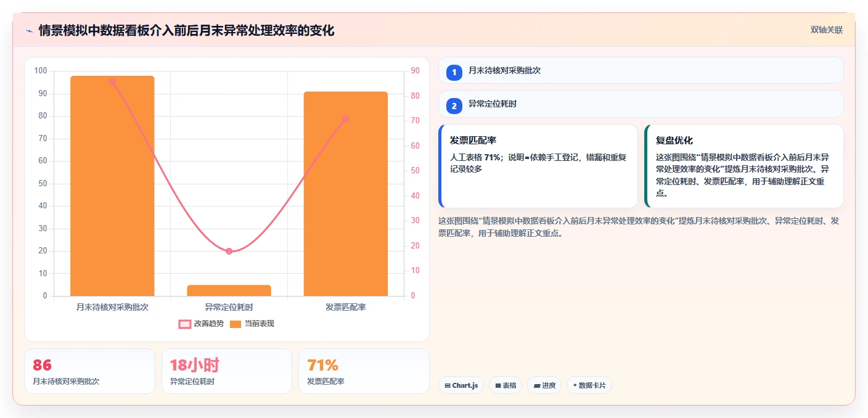This screenshot has height=418, width=868.
Task: Click number badge 1 in the list
Action: coord(454,72)
